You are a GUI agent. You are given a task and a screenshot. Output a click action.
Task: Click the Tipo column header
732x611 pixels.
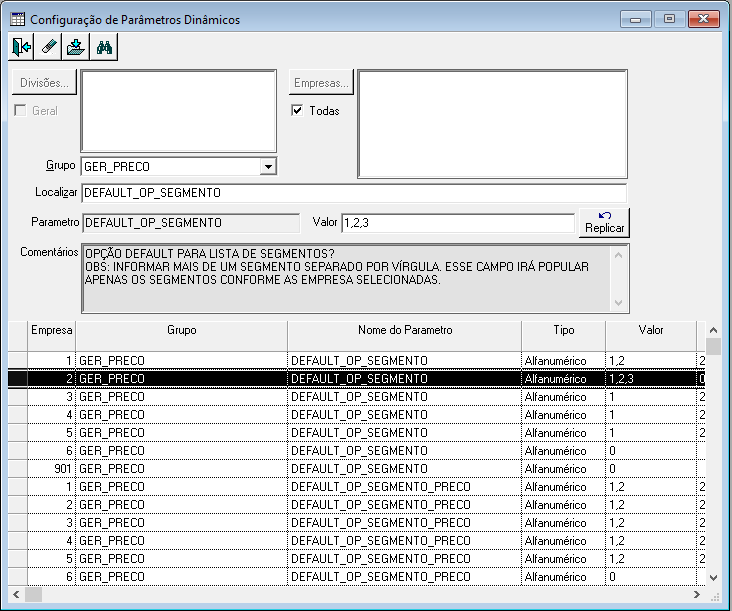(563, 336)
